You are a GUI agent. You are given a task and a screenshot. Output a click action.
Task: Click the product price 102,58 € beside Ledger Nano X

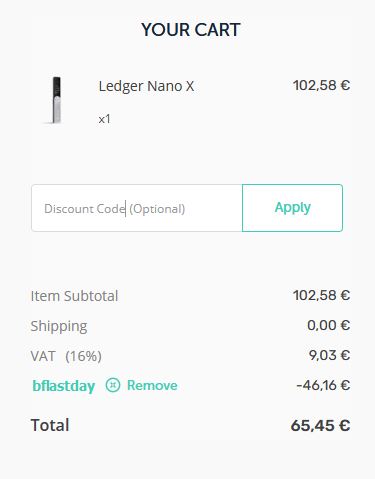321,85
